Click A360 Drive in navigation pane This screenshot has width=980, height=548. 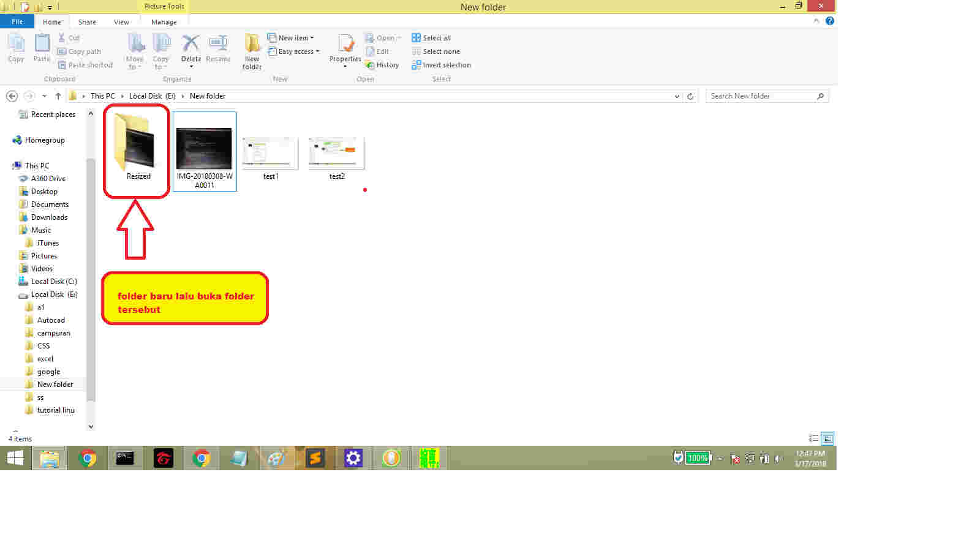(x=42, y=179)
